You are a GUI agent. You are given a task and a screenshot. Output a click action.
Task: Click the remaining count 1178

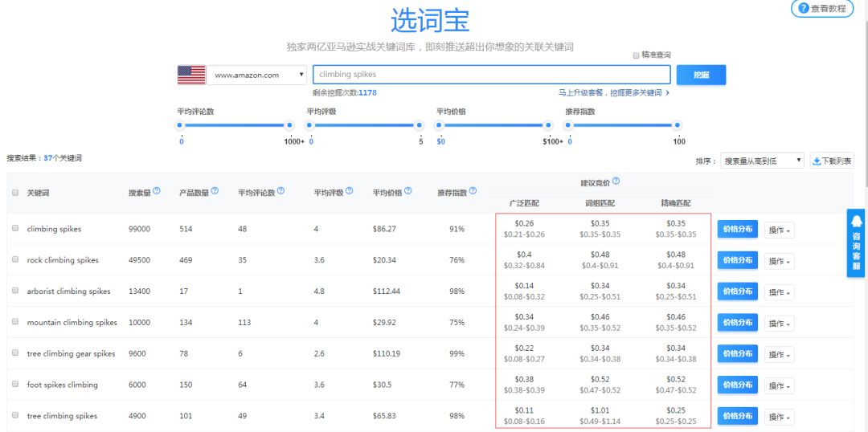367,93
